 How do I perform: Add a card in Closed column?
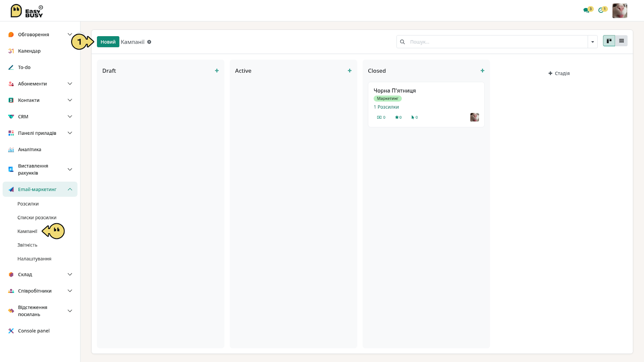[x=483, y=71]
